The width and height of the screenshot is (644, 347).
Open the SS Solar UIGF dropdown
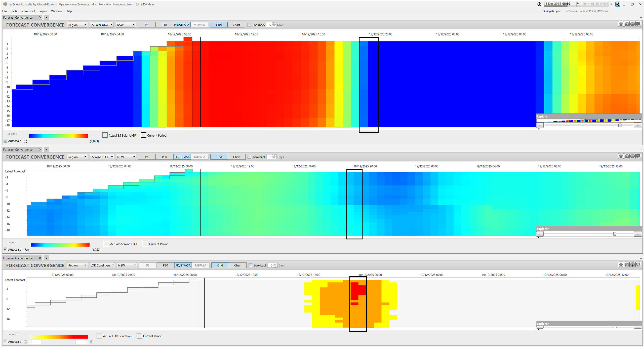101,25
